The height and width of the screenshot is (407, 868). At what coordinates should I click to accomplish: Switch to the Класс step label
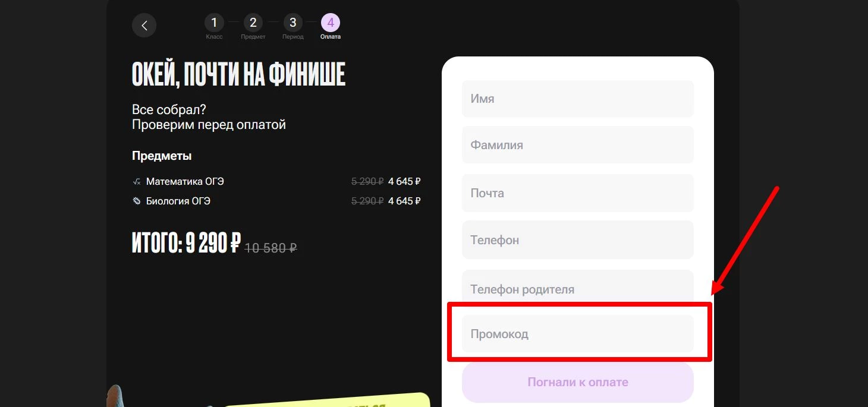[214, 36]
